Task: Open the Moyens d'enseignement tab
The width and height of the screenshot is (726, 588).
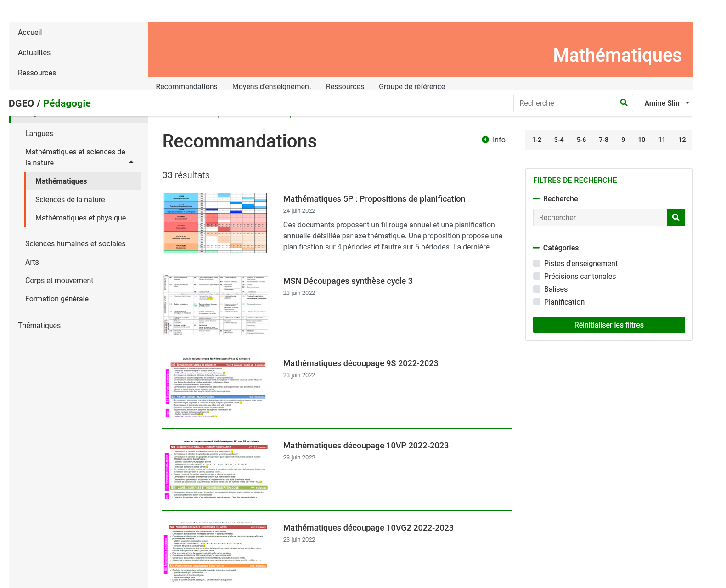Action: 271,86
